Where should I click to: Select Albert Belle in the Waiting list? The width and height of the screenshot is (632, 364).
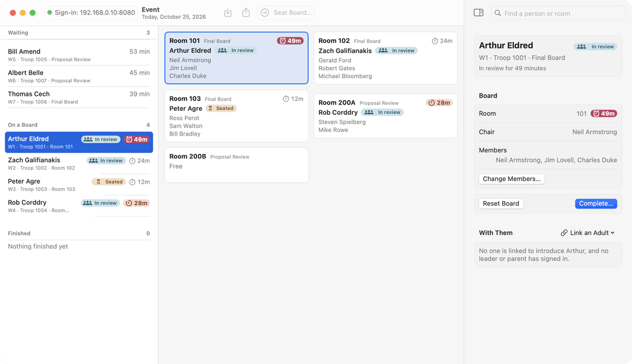[79, 76]
